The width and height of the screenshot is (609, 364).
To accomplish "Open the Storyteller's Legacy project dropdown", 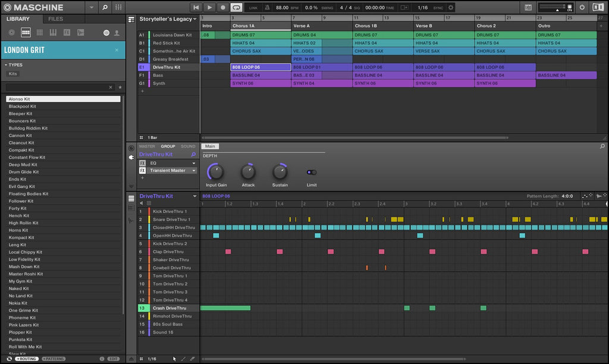I will click(x=168, y=19).
